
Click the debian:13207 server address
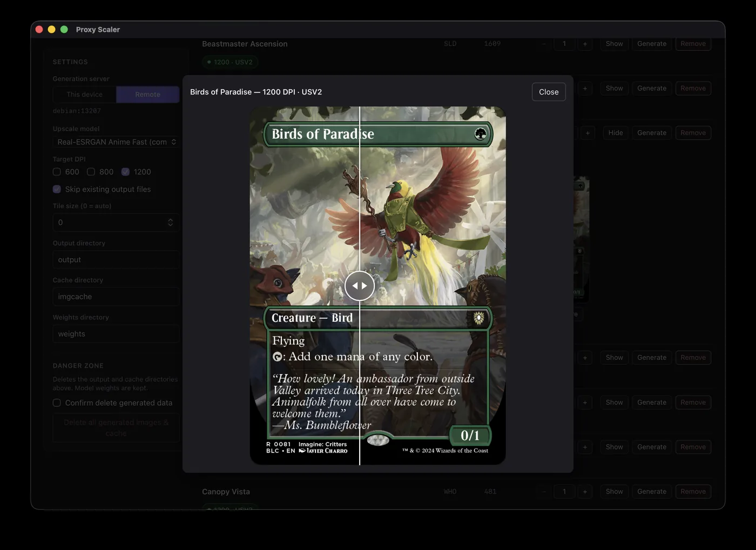click(x=77, y=111)
